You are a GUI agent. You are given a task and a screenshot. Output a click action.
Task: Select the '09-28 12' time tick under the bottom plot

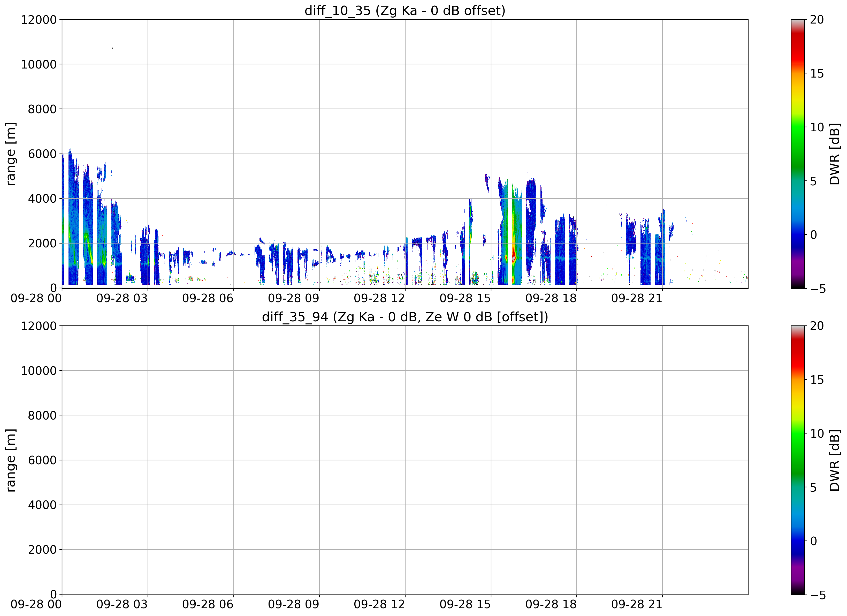pos(379,604)
